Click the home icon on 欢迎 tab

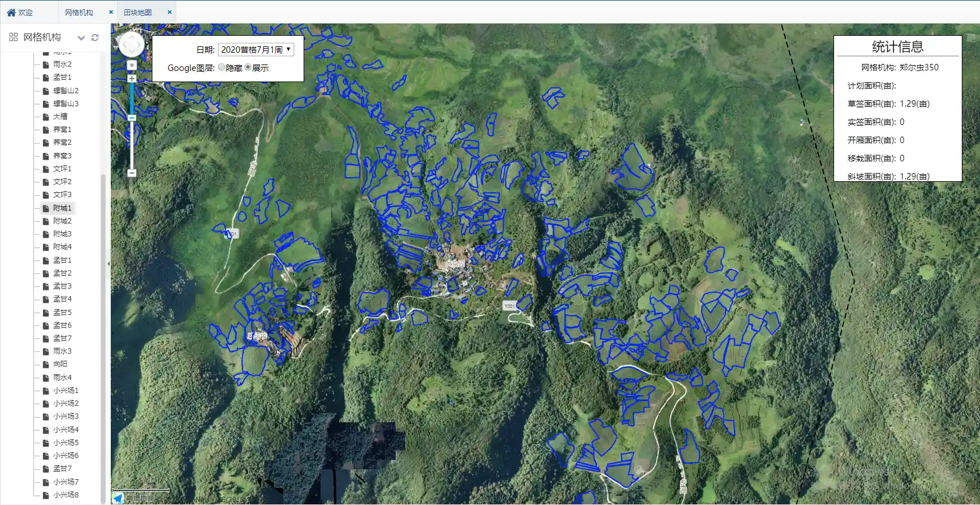tap(11, 12)
